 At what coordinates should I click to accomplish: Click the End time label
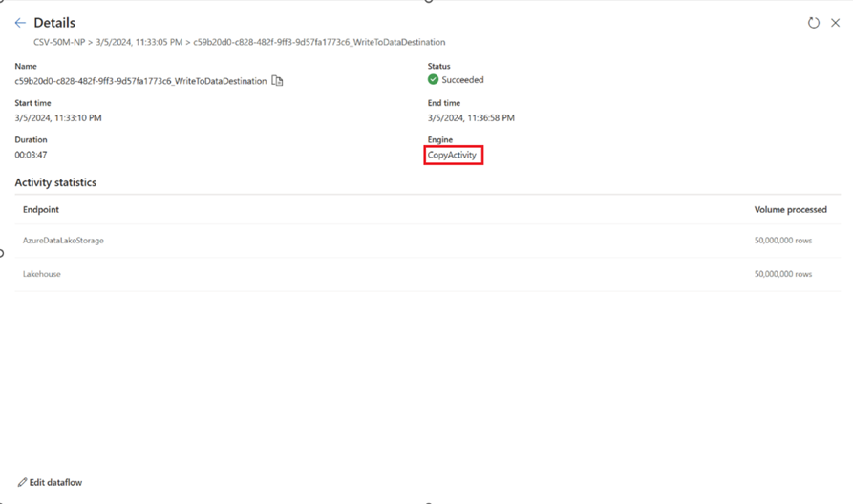coord(444,103)
